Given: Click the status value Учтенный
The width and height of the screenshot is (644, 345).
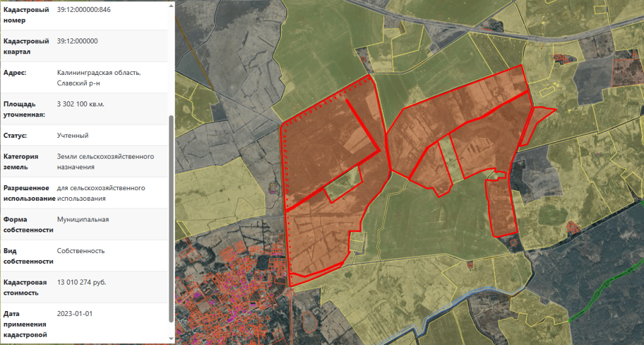Looking at the screenshot, I should pyautogui.click(x=72, y=135).
